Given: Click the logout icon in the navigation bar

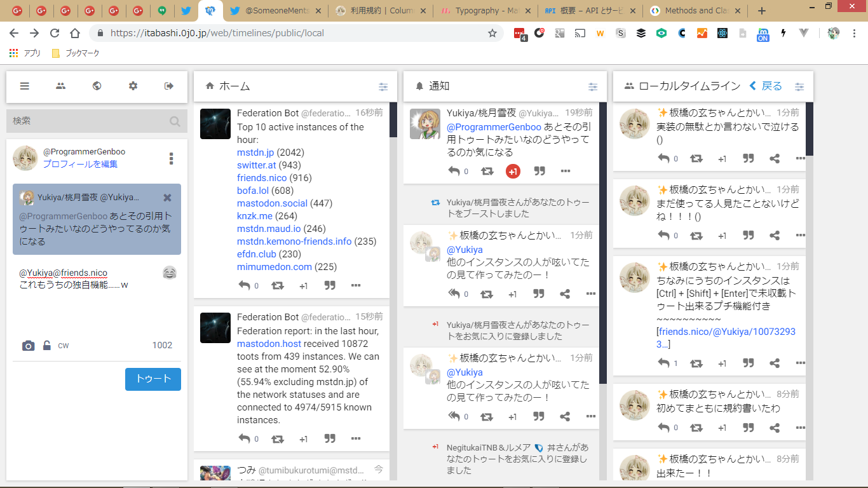Looking at the screenshot, I should tap(169, 86).
